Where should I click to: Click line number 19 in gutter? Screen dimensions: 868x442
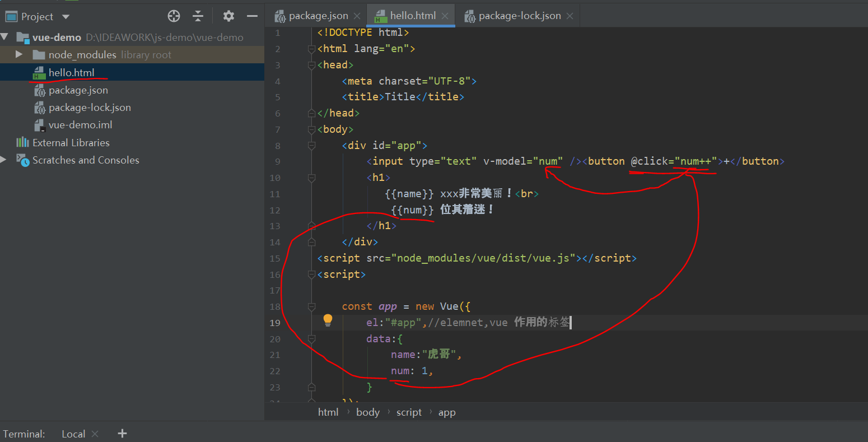click(274, 323)
